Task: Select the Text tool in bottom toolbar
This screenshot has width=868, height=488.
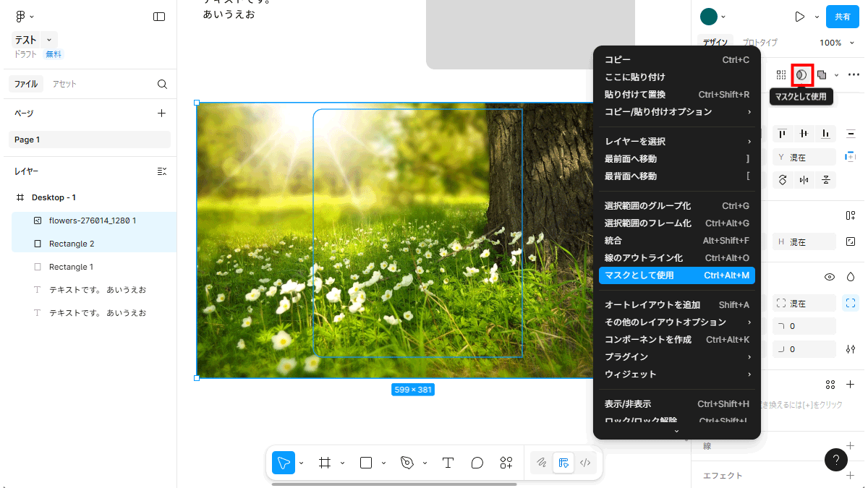Action: [448, 463]
